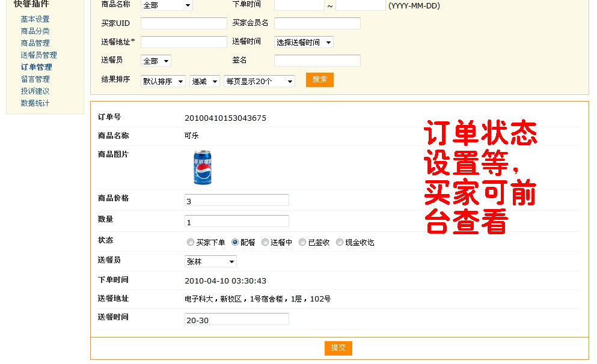The image size is (597, 364).
Task: Open the 选择送餐时间 dropdown
Action: click(x=304, y=42)
